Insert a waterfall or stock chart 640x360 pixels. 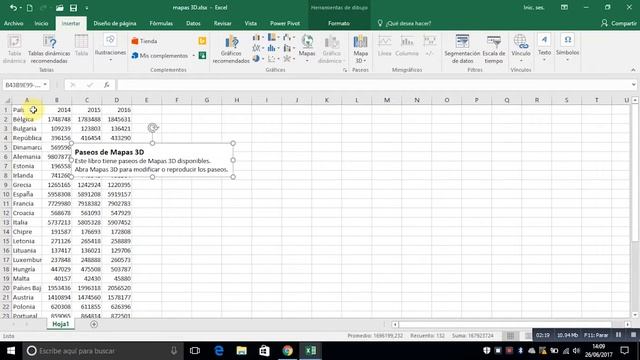click(x=289, y=38)
